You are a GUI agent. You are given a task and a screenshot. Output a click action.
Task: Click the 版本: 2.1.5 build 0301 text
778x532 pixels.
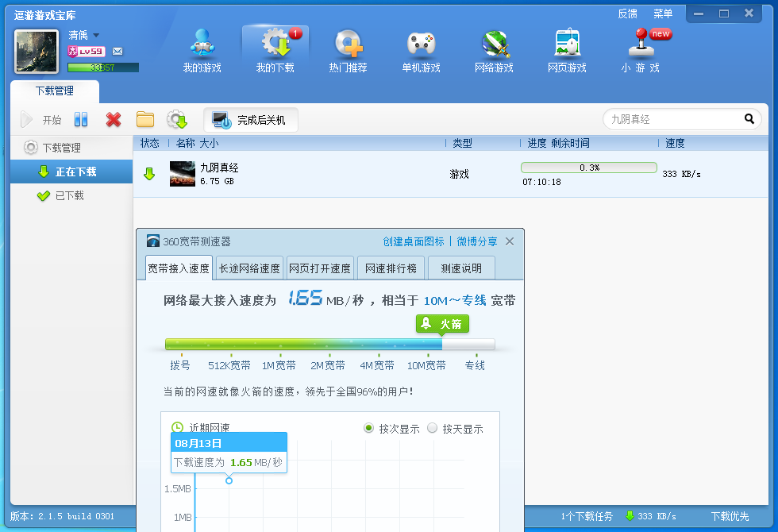point(62,516)
